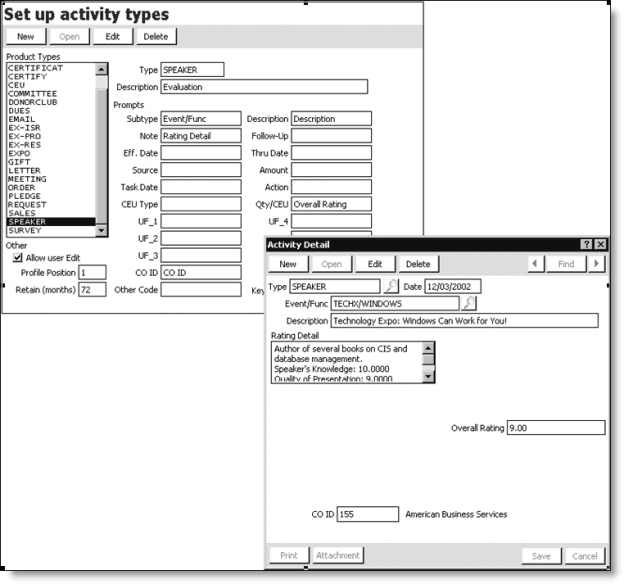Viewport: 624px width, 584px height.
Task: Click the Cancel button in Activity Detail
Action: coord(585,556)
